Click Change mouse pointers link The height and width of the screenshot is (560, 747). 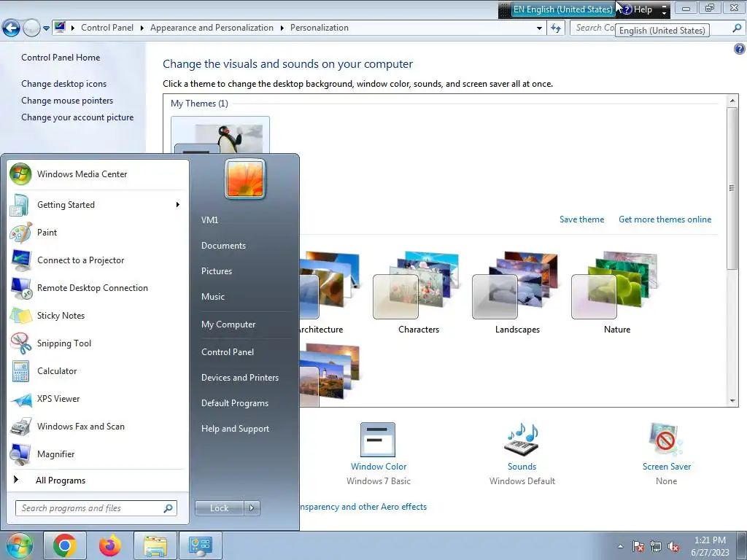click(x=67, y=101)
